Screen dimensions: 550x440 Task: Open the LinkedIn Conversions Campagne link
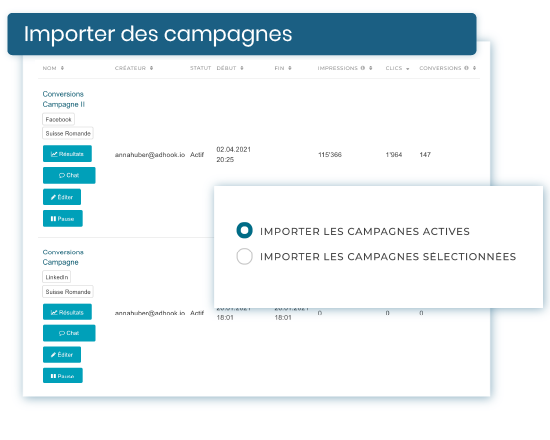click(63, 257)
